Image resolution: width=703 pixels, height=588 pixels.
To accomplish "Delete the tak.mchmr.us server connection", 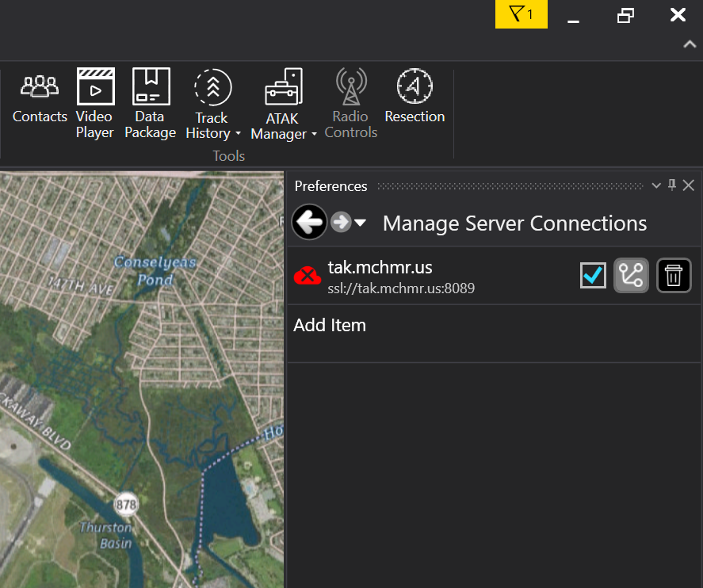I will (674, 275).
